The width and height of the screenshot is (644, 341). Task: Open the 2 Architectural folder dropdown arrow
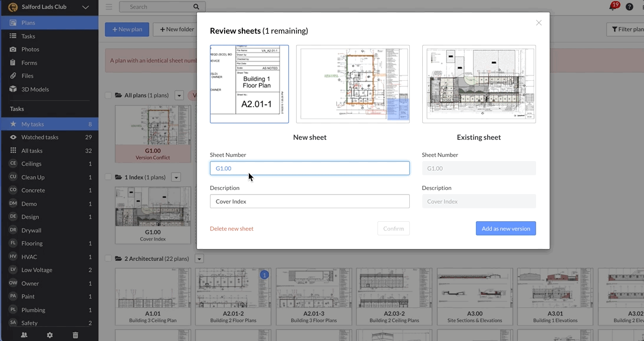199,258
